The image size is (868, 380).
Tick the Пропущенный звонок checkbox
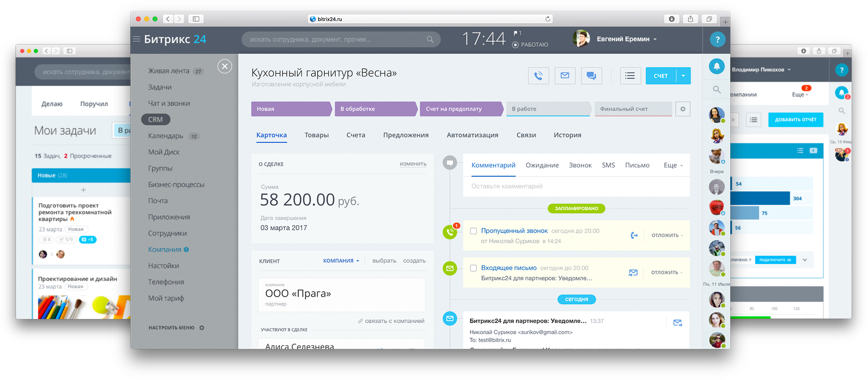point(473,231)
